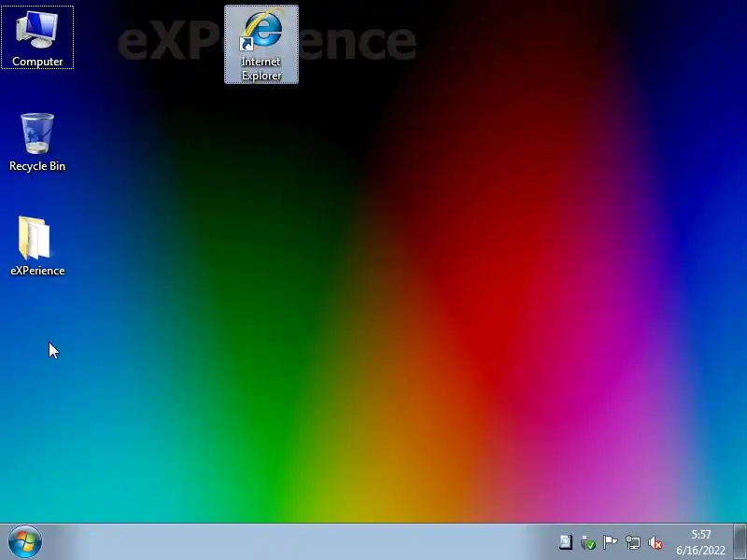Select the eXPerience folder icon
Image resolution: width=747 pixels, height=560 pixels.
coord(37,245)
